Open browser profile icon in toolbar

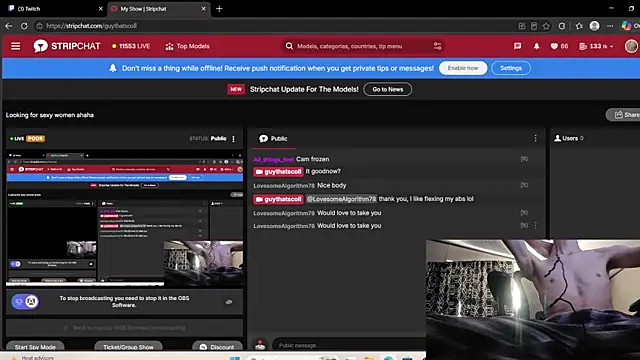click(595, 26)
